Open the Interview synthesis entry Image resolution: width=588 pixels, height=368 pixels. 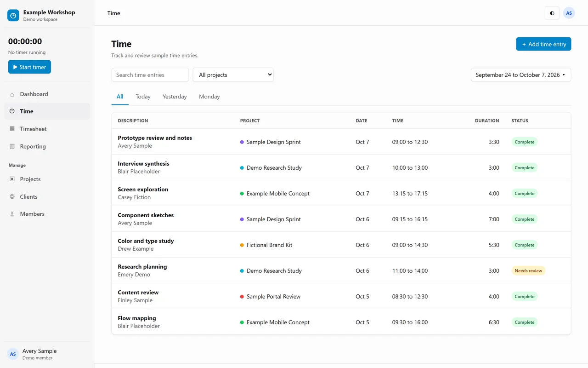click(143, 164)
